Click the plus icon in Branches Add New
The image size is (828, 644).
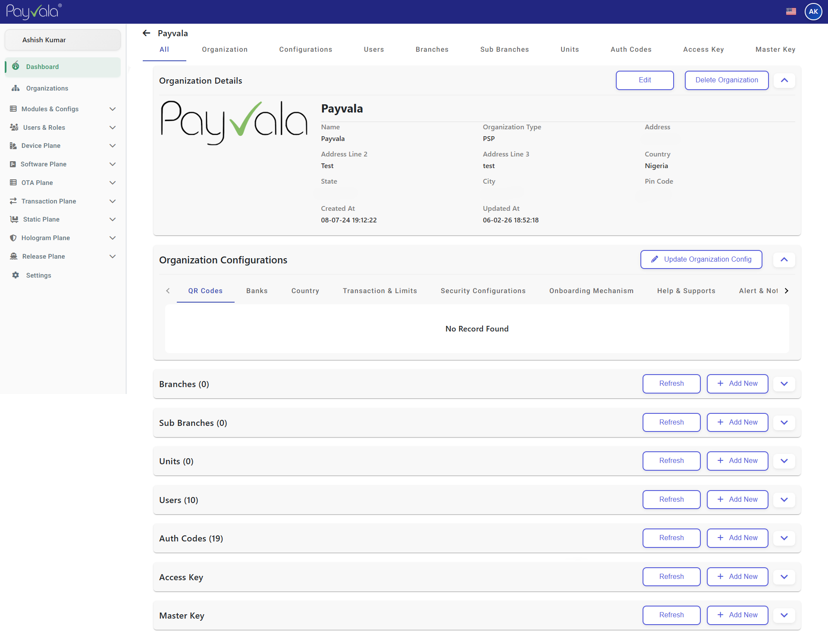point(720,383)
